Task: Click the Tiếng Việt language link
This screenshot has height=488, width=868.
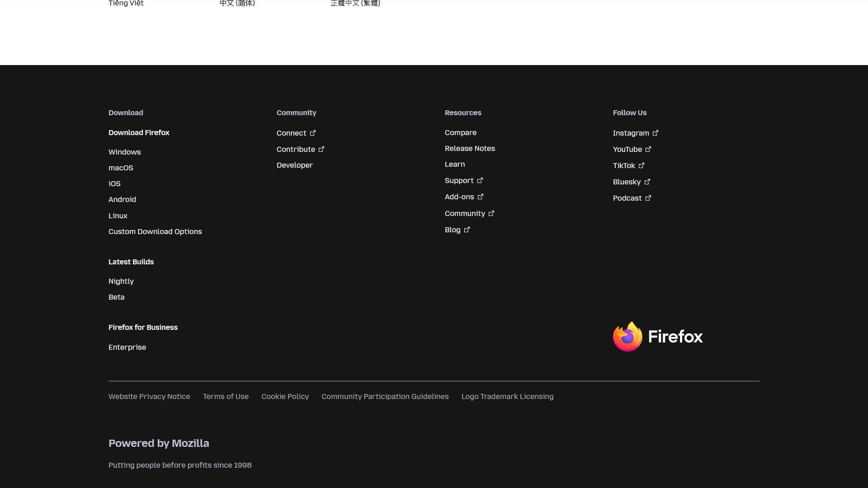Action: pos(126,3)
